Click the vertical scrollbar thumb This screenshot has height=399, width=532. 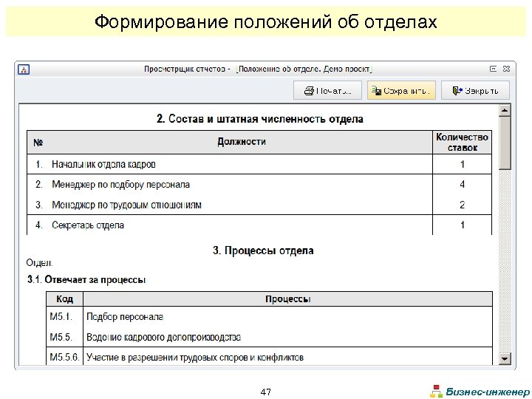[x=505, y=144]
